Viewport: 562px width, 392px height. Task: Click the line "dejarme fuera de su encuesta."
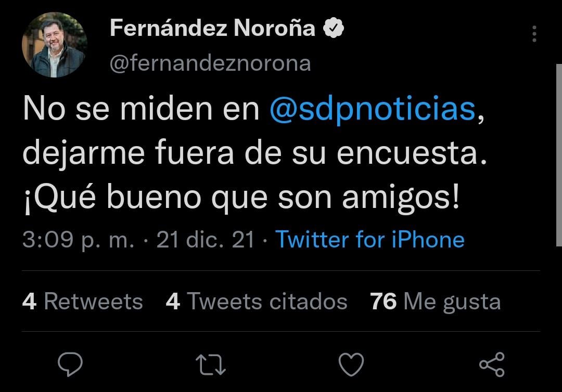[256, 154]
